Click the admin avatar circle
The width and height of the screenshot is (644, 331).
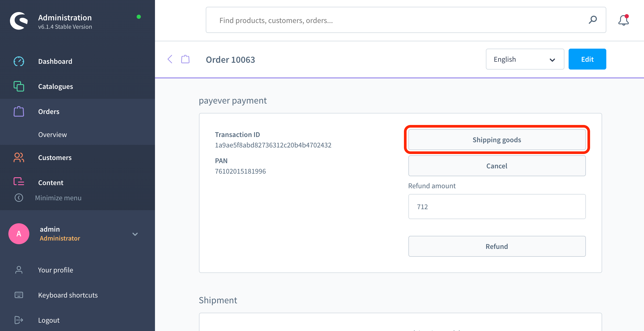(x=19, y=234)
